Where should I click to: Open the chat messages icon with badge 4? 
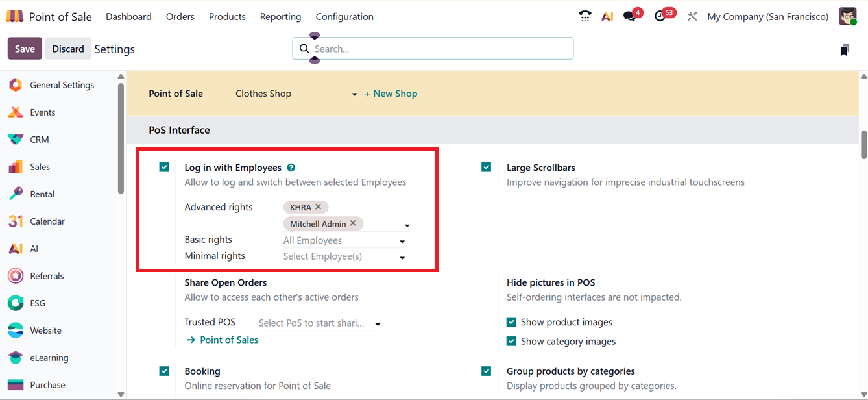coord(629,17)
